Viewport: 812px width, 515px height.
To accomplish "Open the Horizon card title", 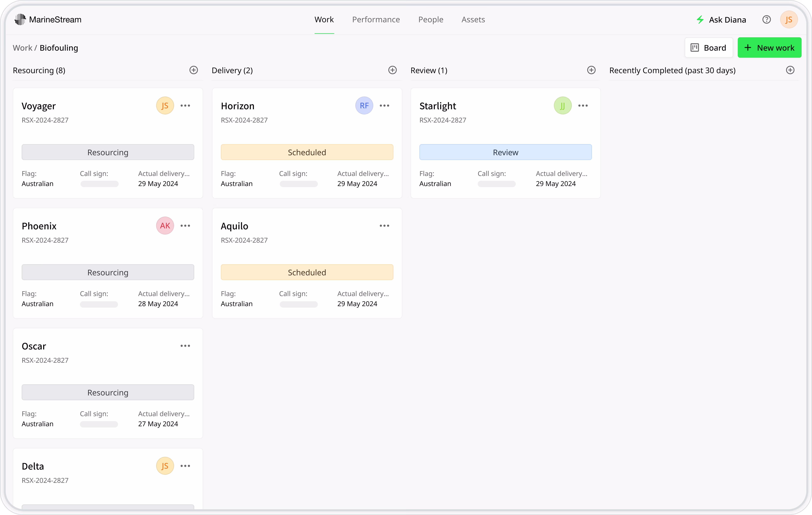I will pos(238,106).
